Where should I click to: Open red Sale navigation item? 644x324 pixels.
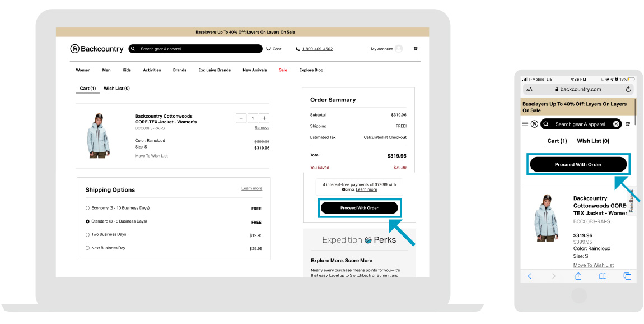pos(283,70)
